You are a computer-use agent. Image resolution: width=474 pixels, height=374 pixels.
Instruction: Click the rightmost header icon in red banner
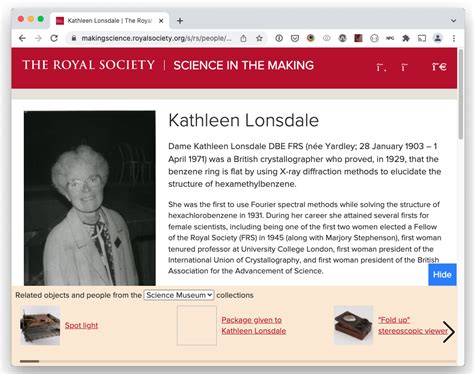(x=439, y=67)
